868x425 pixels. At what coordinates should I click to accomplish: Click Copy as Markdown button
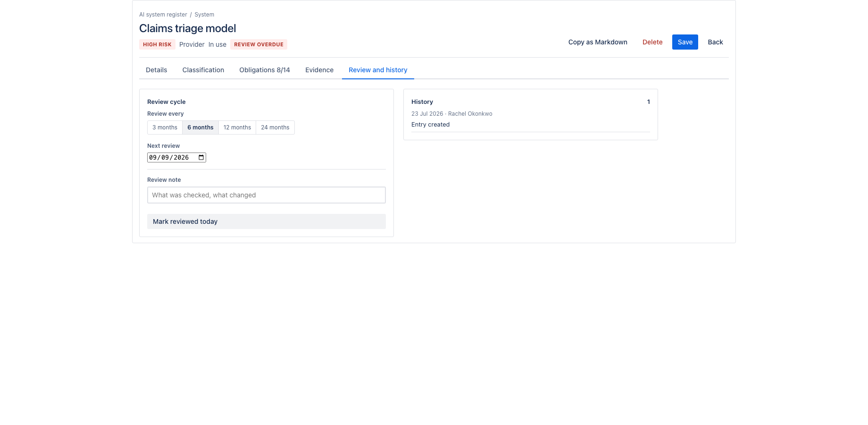(598, 42)
